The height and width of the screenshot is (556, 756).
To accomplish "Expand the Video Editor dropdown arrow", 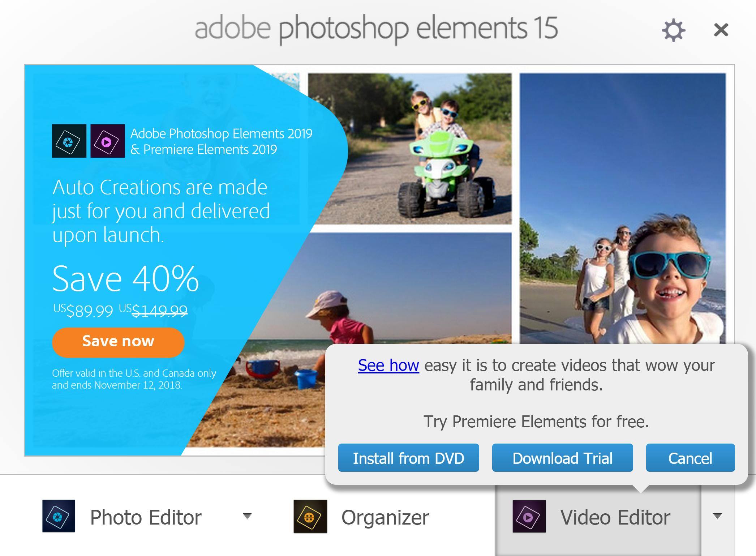I will [x=718, y=516].
